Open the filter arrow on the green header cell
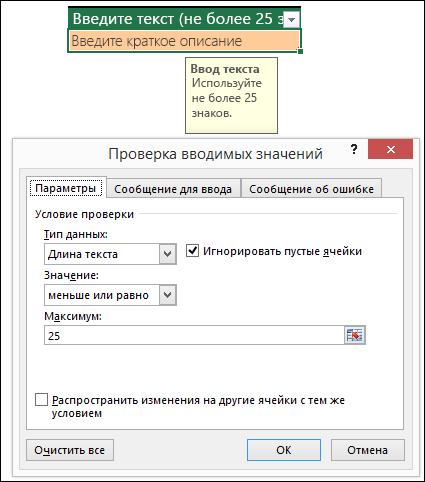This screenshot has width=425, height=482. (291, 20)
